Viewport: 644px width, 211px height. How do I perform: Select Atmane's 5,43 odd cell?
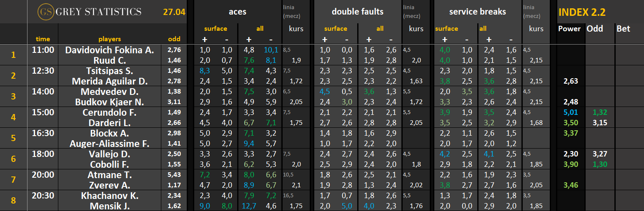(174, 175)
